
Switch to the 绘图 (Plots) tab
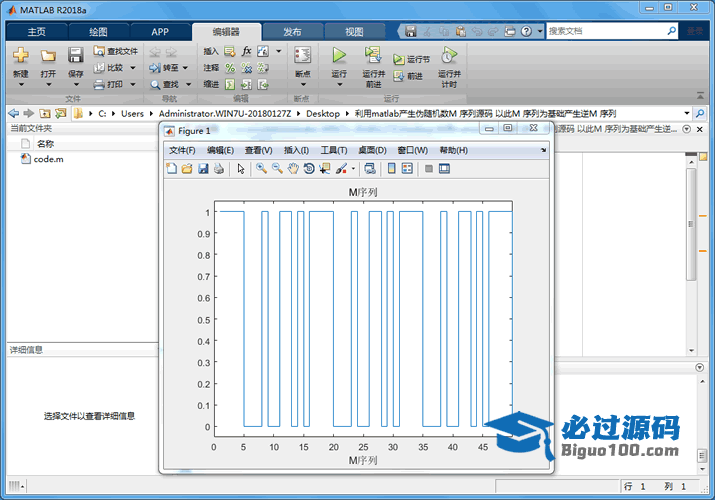pos(98,32)
